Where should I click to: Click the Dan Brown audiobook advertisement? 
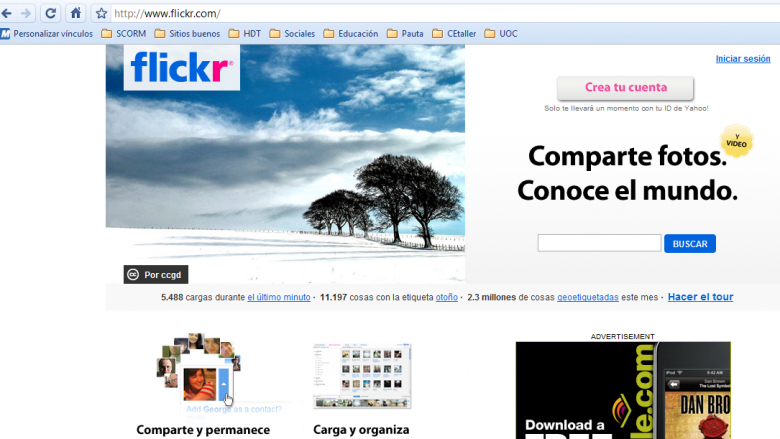[623, 390]
